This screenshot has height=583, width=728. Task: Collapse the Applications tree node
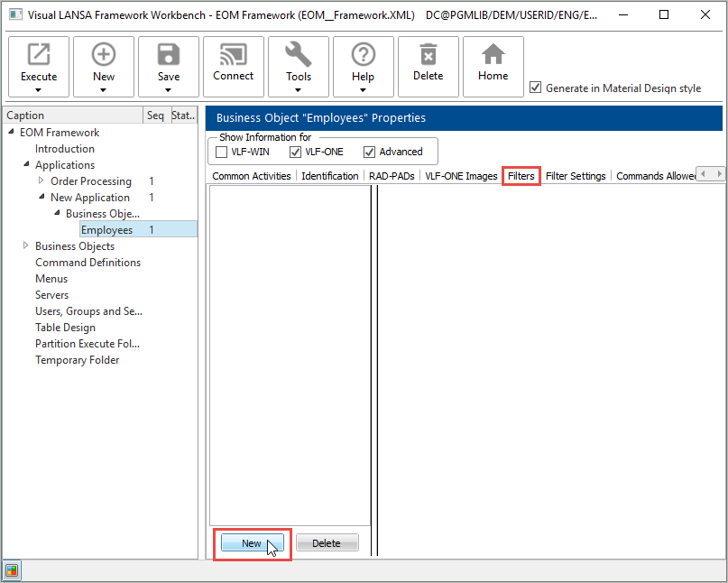coord(26,164)
